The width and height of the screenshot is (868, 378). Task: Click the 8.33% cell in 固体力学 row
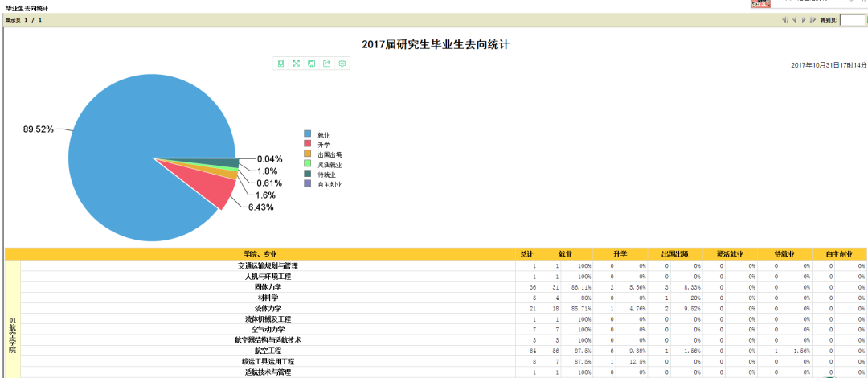[x=686, y=287]
